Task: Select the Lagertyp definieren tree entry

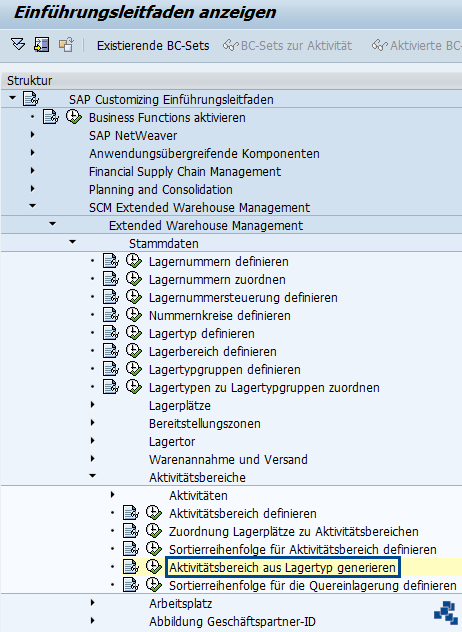Action: [x=202, y=334]
